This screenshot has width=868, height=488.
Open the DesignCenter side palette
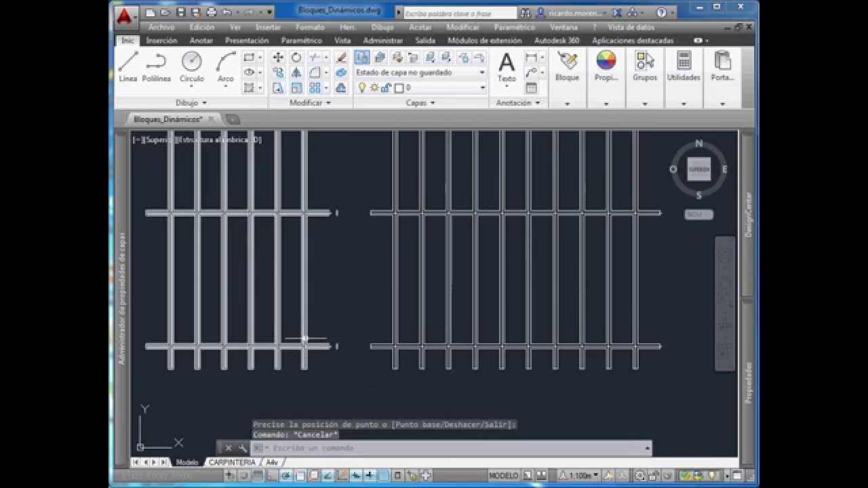point(749,213)
